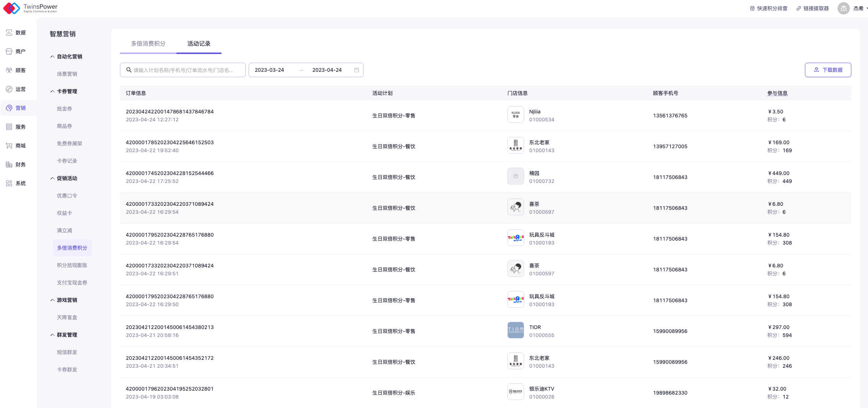
Task: Click the 商户 merchant sidebar icon
Action: click(9, 51)
